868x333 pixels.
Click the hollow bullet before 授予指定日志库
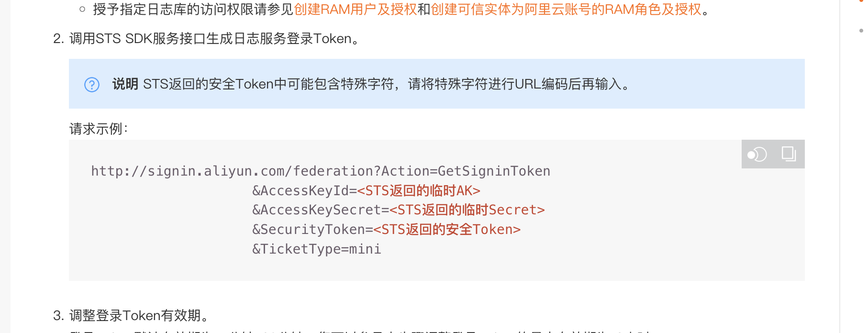pos(82,9)
